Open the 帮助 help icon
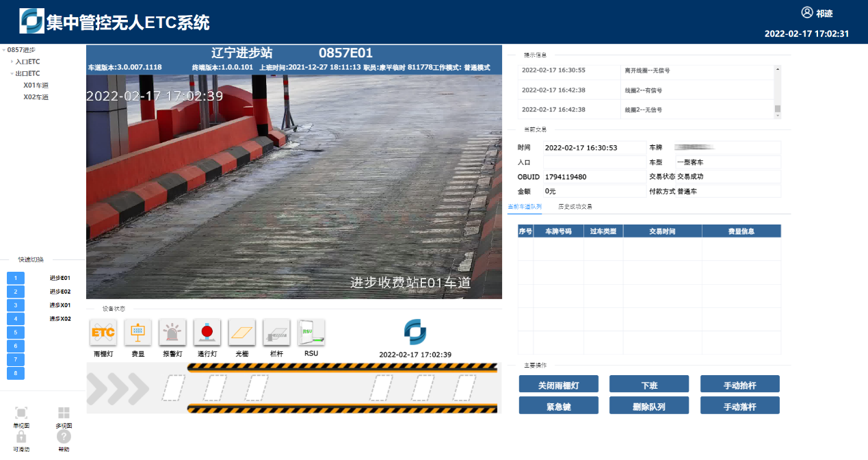The image size is (868, 460). [x=64, y=437]
